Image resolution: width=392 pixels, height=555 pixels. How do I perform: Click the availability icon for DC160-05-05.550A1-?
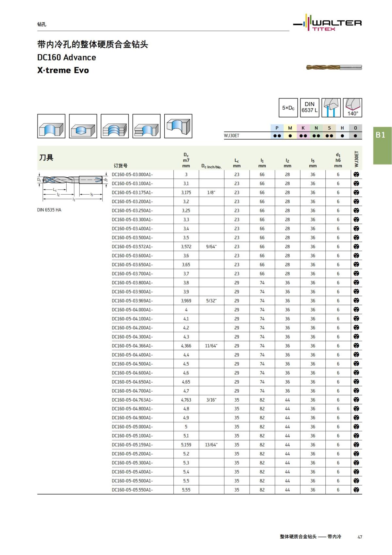(356, 490)
